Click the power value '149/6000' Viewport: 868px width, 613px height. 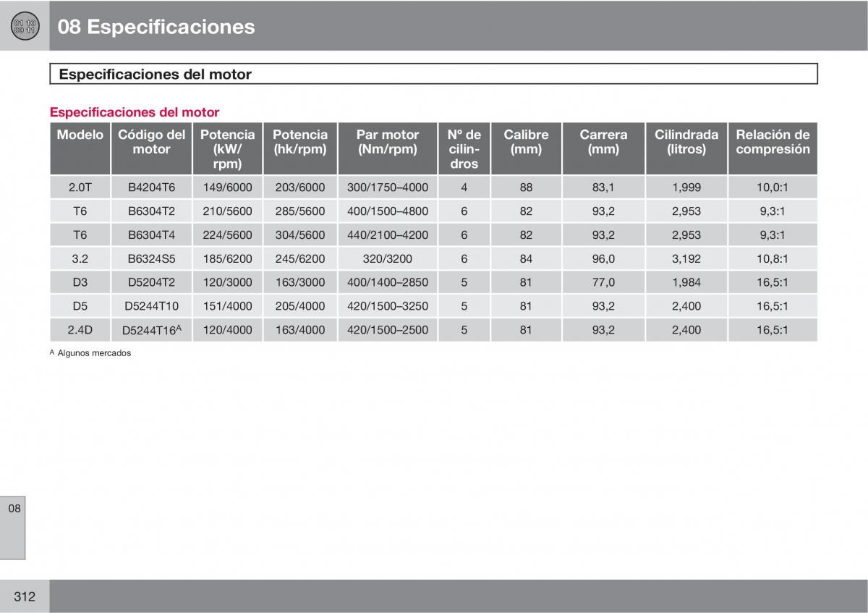pos(227,187)
